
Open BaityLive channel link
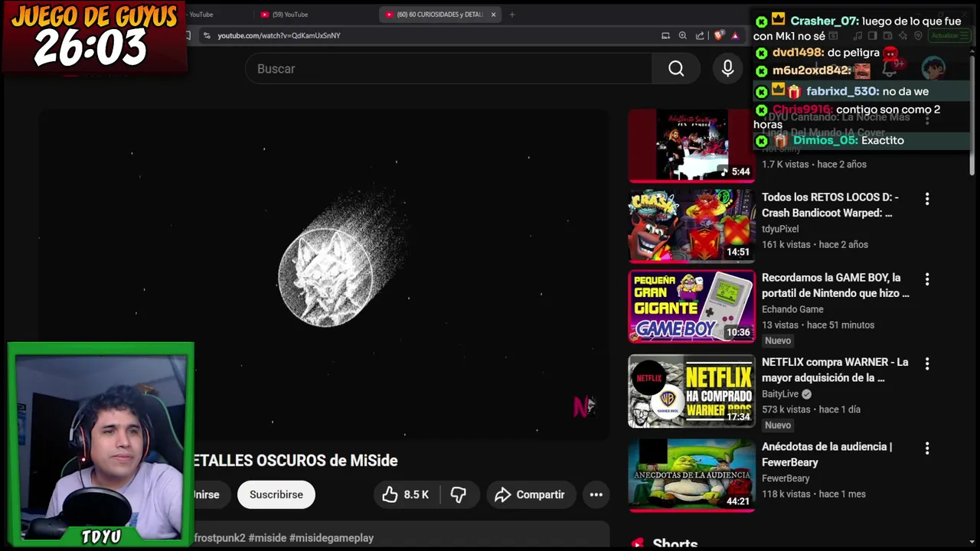click(x=779, y=394)
